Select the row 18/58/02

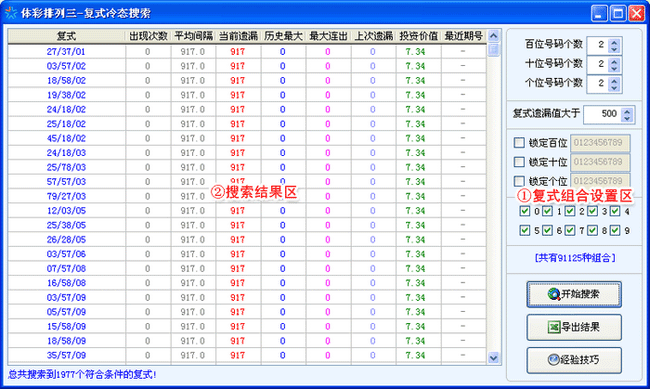(x=247, y=80)
